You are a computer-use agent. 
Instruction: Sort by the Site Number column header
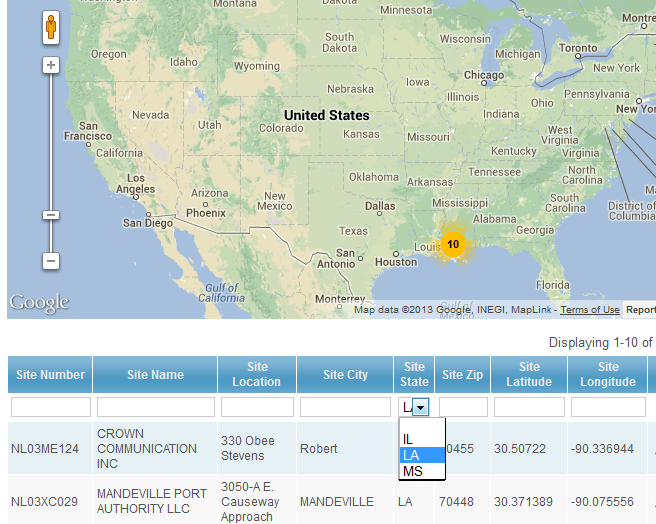(49, 375)
